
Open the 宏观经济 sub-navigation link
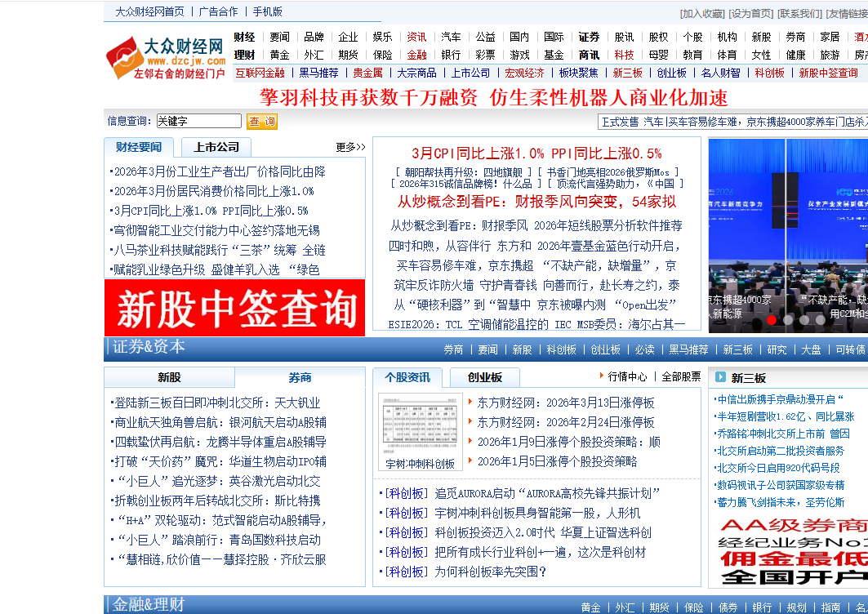[525, 73]
